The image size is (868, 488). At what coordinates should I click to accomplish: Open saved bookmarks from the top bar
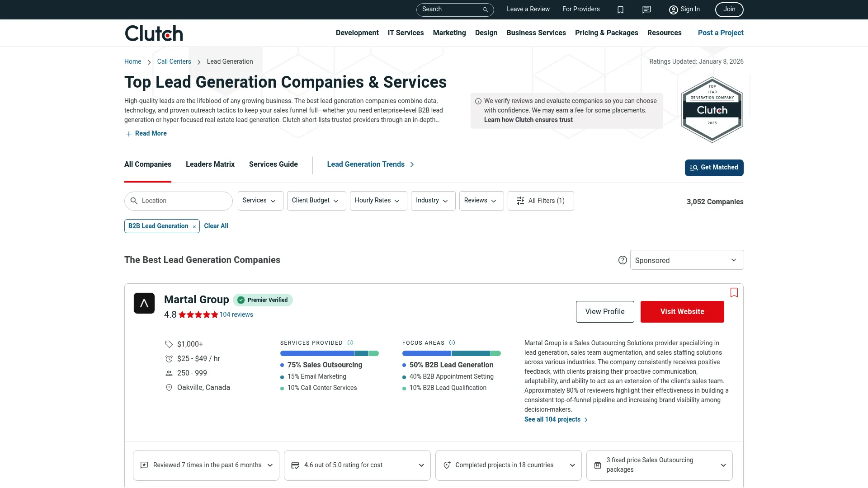(x=620, y=9)
